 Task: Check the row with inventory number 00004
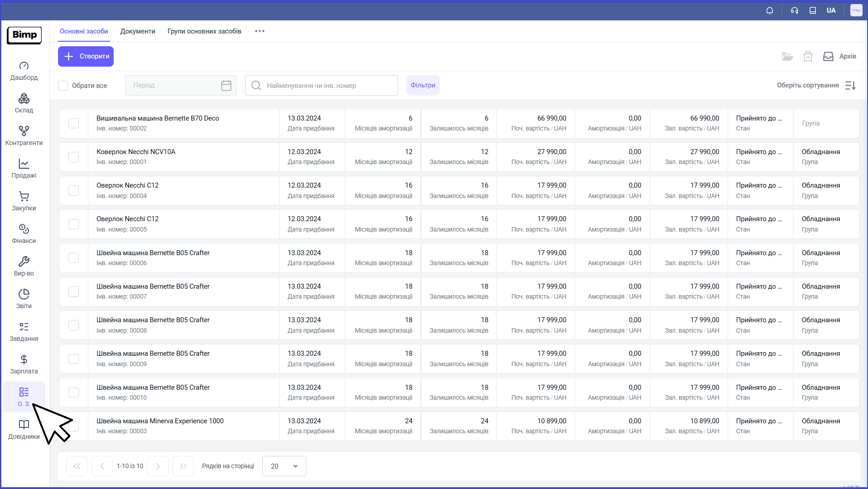pyautogui.click(x=73, y=190)
